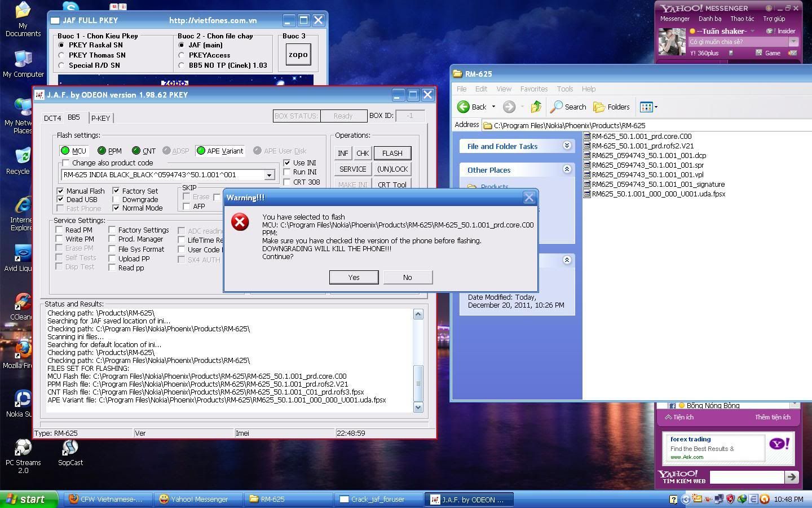Screen dimensions: 812x508
Task: Open Favorites menu in Explorer
Action: point(534,89)
